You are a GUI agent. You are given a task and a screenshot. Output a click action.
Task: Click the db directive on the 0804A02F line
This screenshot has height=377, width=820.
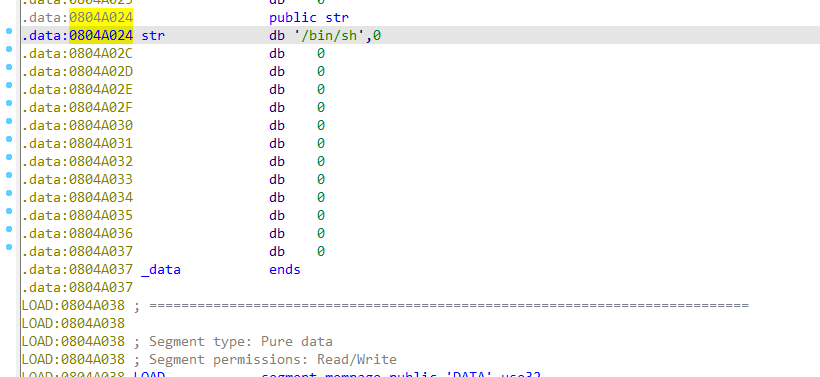[x=277, y=108]
